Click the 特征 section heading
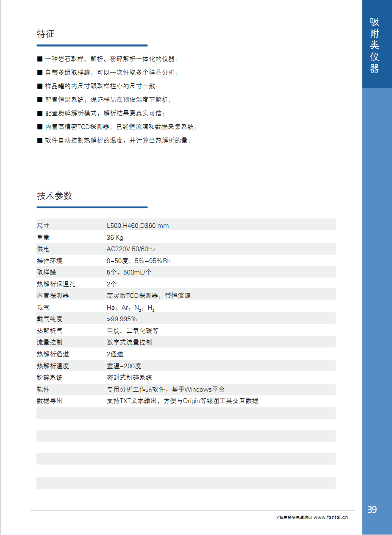Image resolution: width=392 pixels, height=535 pixels. [46, 34]
